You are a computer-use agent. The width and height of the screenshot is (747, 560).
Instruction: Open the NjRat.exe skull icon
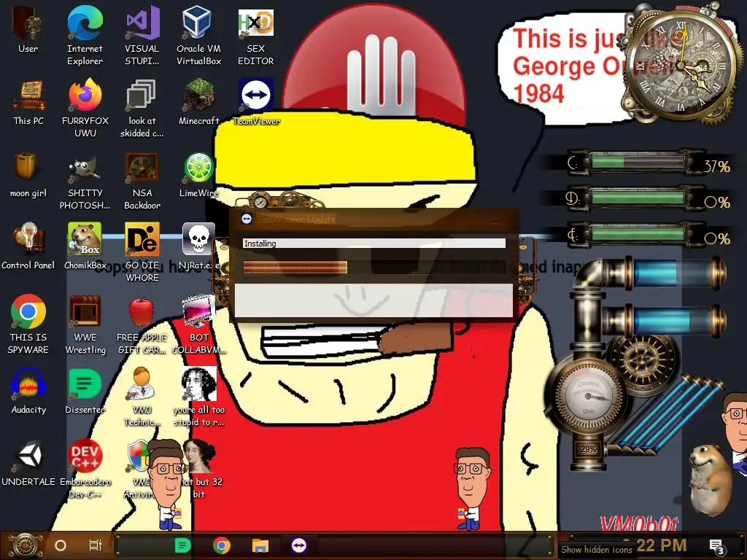(x=198, y=246)
